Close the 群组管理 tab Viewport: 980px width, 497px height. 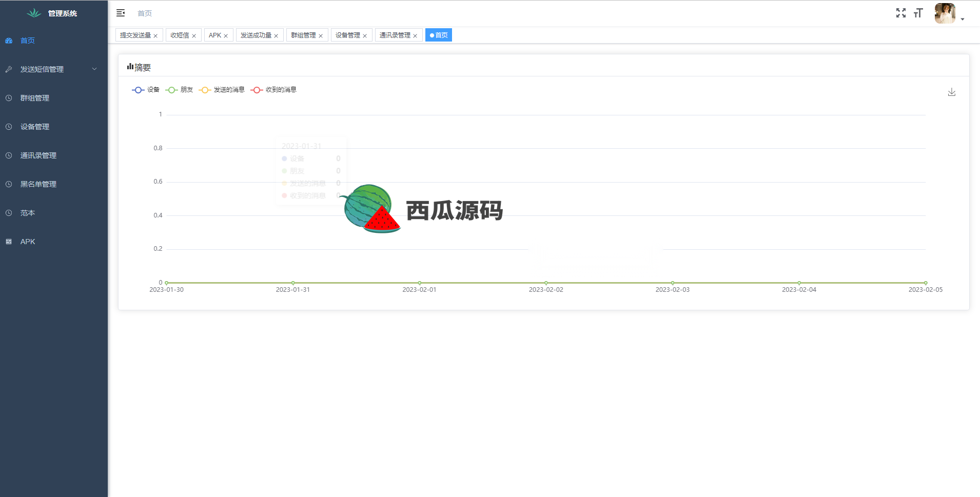coord(321,36)
